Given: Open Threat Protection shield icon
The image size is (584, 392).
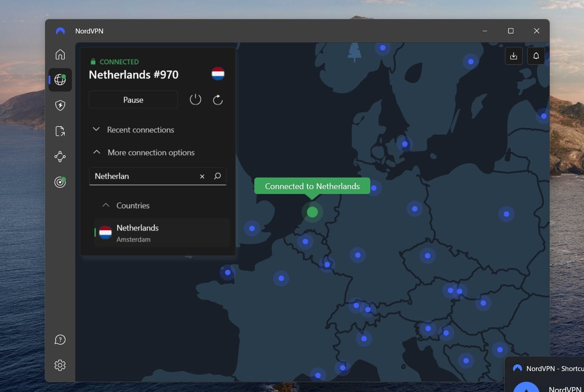Looking at the screenshot, I should (x=60, y=105).
